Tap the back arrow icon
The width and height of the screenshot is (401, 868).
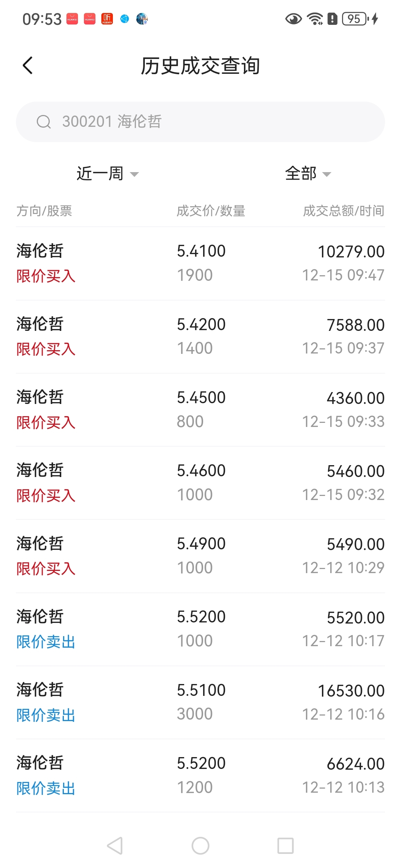(28, 66)
